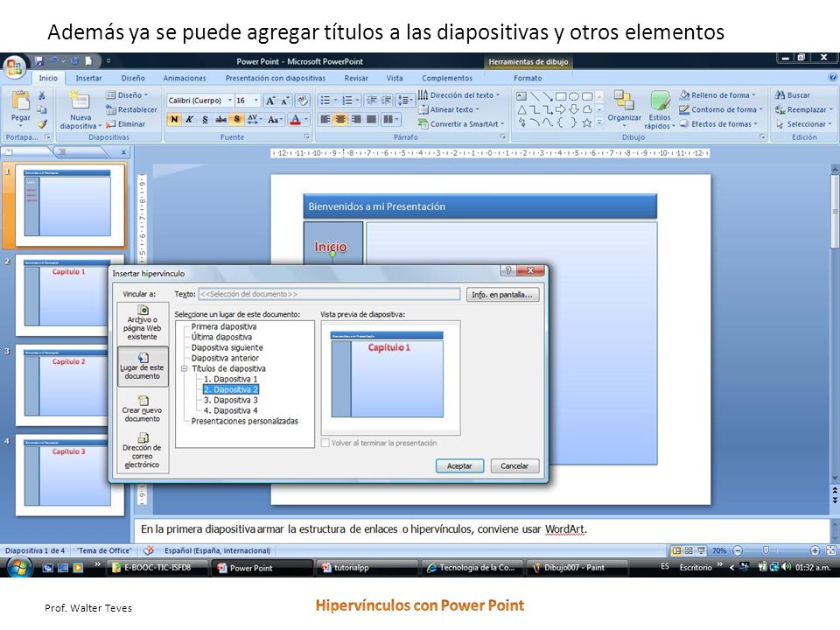Click the Format Painter brush icon
Screen dimensions: 840x630
point(42,124)
